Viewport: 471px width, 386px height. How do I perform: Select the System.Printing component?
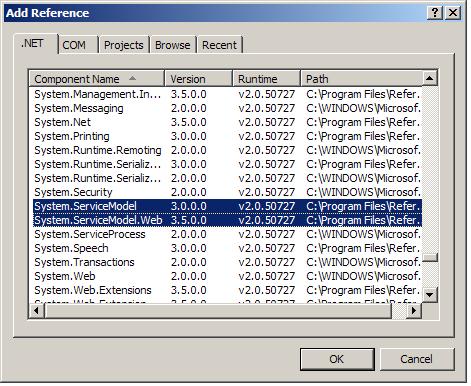[227, 136]
